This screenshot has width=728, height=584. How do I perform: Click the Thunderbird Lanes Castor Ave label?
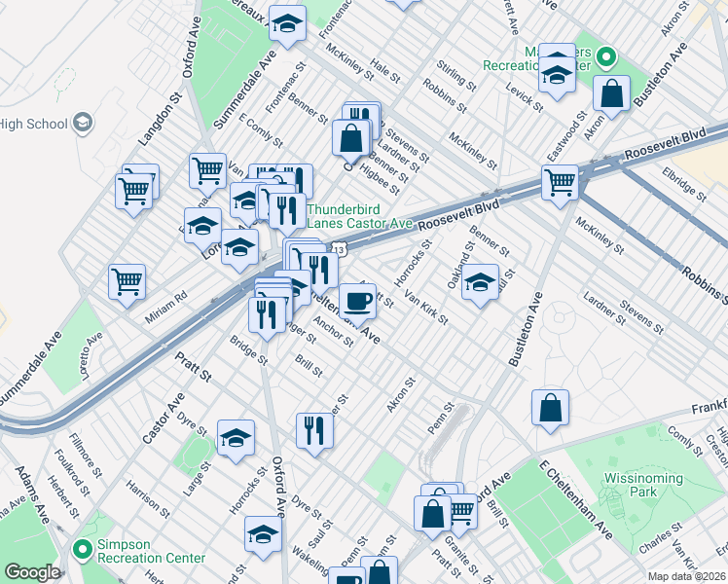pos(359,216)
